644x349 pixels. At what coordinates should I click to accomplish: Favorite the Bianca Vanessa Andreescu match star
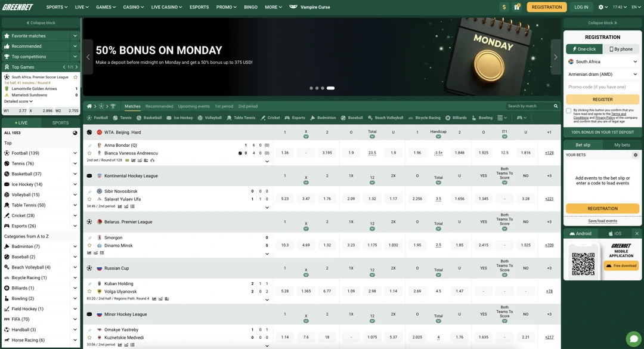pos(90,153)
